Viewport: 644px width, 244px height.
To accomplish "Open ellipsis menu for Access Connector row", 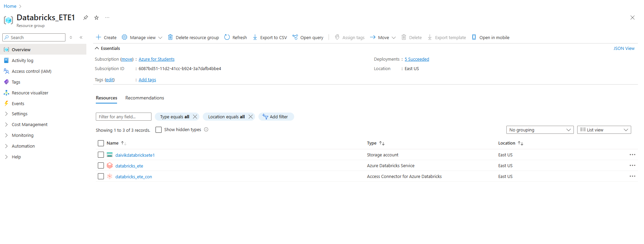I will click(x=632, y=176).
